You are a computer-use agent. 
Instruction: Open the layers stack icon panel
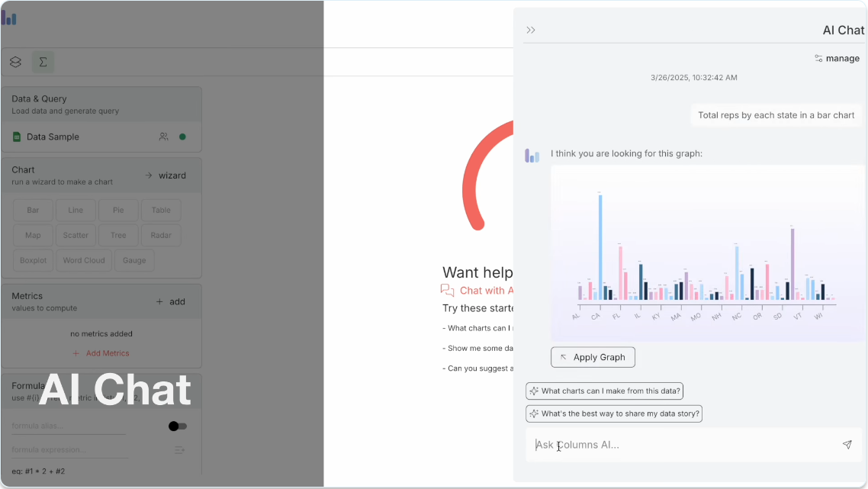[x=15, y=62]
